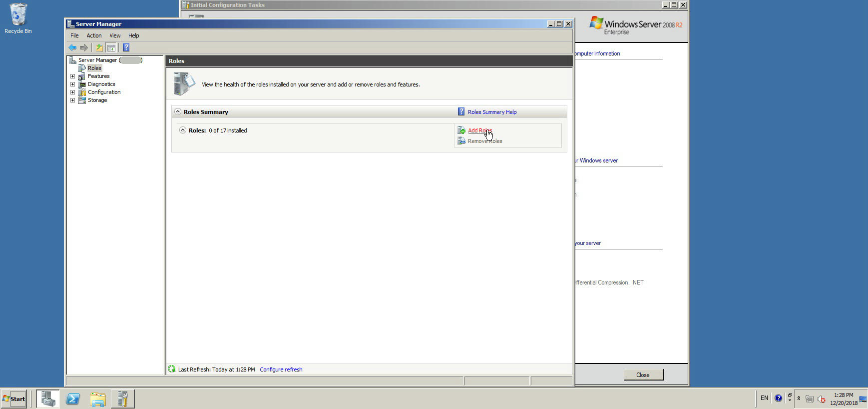The width and height of the screenshot is (868, 409).
Task: Click the Roles Summary Help link
Action: tap(492, 112)
